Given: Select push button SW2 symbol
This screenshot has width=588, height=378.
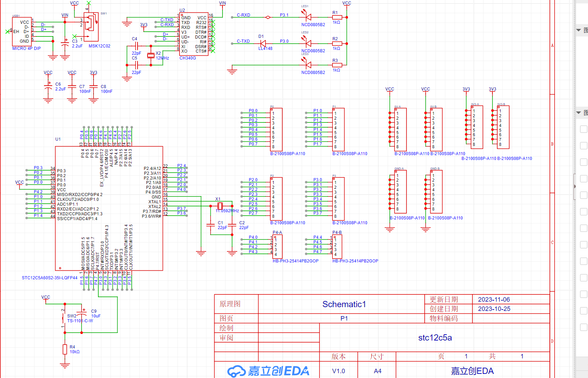Looking at the screenshot, I should pyautogui.click(x=64, y=318).
